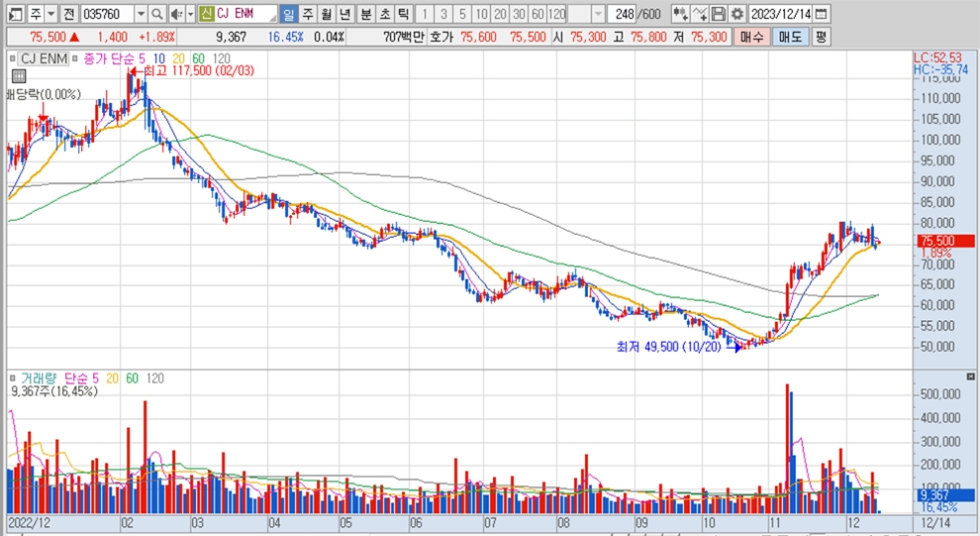Image resolution: width=980 pixels, height=536 pixels.
Task: Switch chart to weekly 주 period
Action: pyautogui.click(x=308, y=14)
